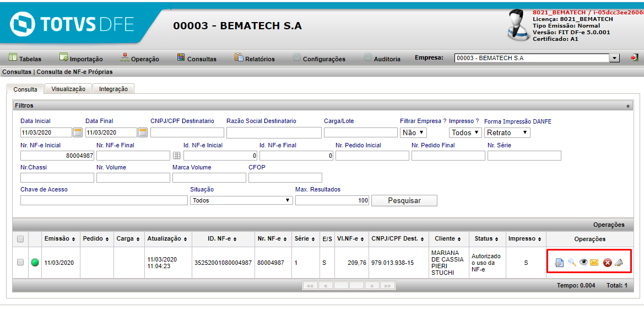Sort the table by the Pedido column
644x309 pixels.
[96, 238]
